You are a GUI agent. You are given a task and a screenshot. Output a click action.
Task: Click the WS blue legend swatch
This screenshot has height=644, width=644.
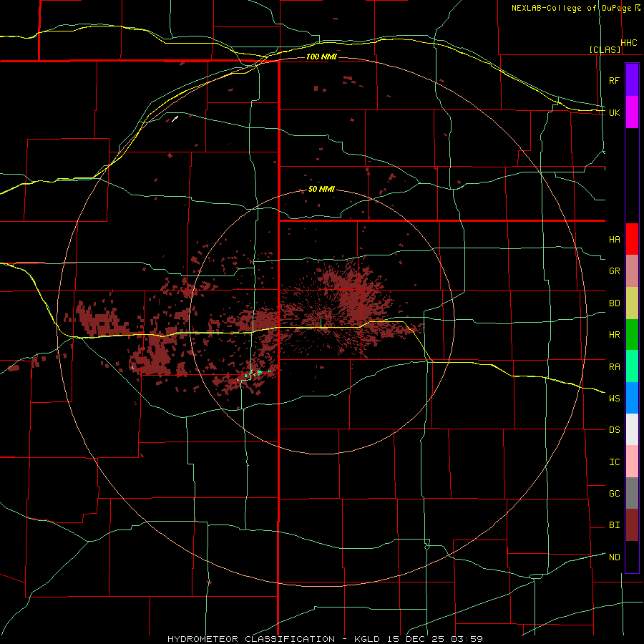tap(632, 398)
